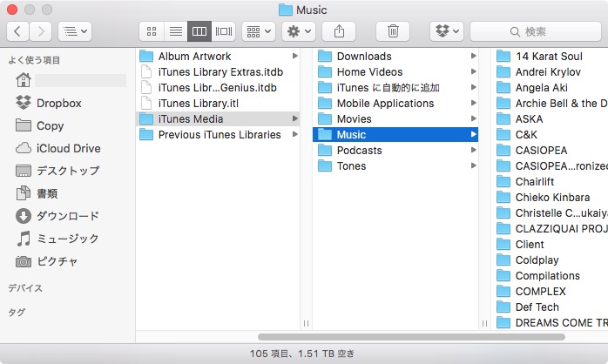Expand Album Artwork folder arrow

click(x=295, y=57)
